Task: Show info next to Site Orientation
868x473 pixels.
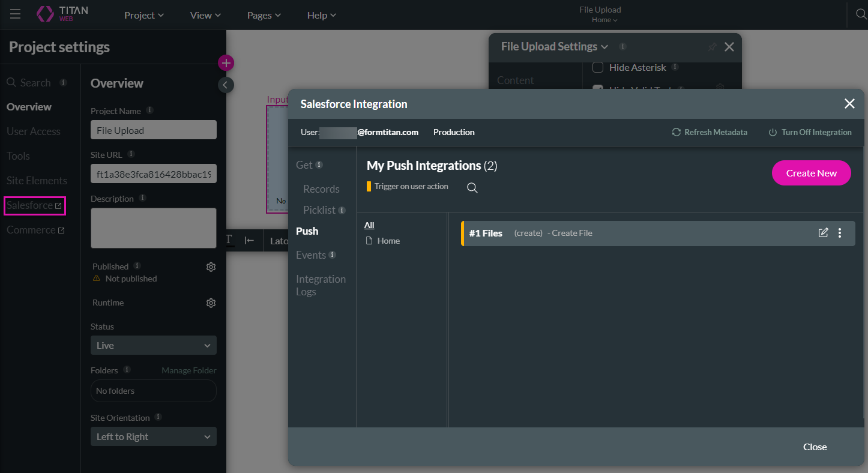Action: pyautogui.click(x=158, y=417)
